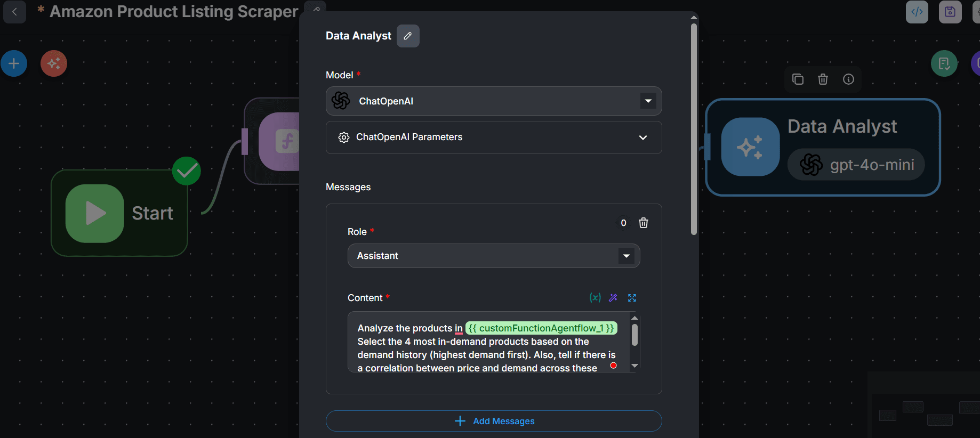Screen dimensions: 980x438
Task: Expand the ChatOpenAI Parameters section
Action: click(x=494, y=137)
